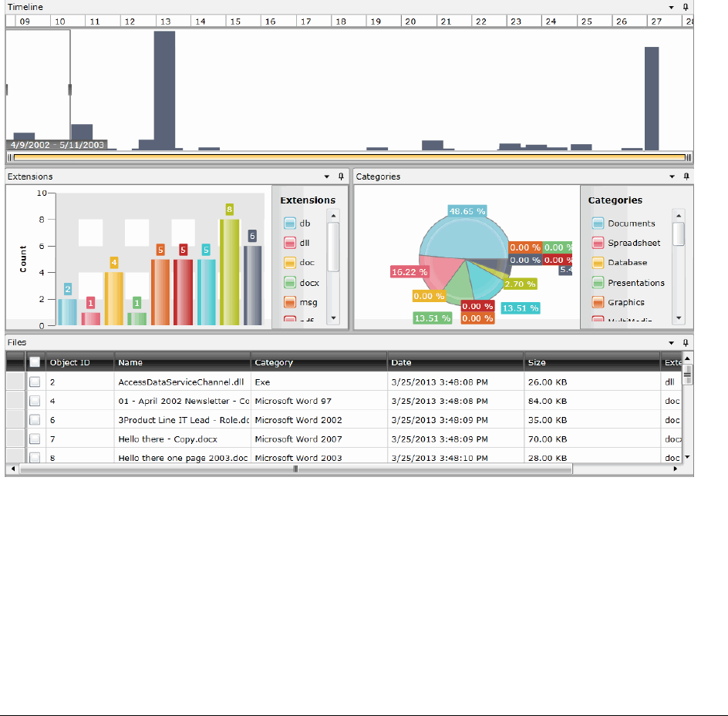This screenshot has width=728, height=716.
Task: Click the 13.51 % green pie label
Action: 432,318
